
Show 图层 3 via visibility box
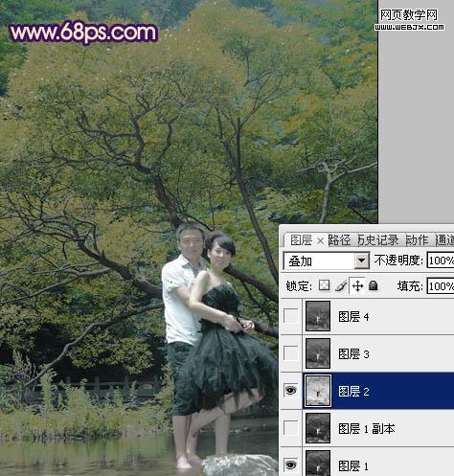[x=290, y=353]
